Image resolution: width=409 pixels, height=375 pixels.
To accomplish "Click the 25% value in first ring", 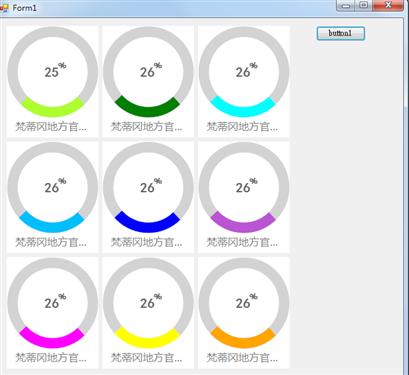I will point(55,70).
